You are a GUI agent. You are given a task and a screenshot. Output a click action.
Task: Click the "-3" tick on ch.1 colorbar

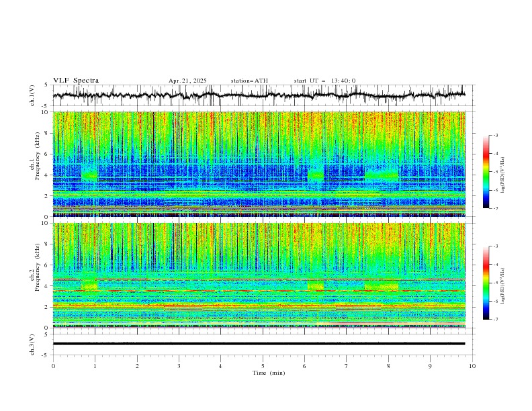click(495, 135)
